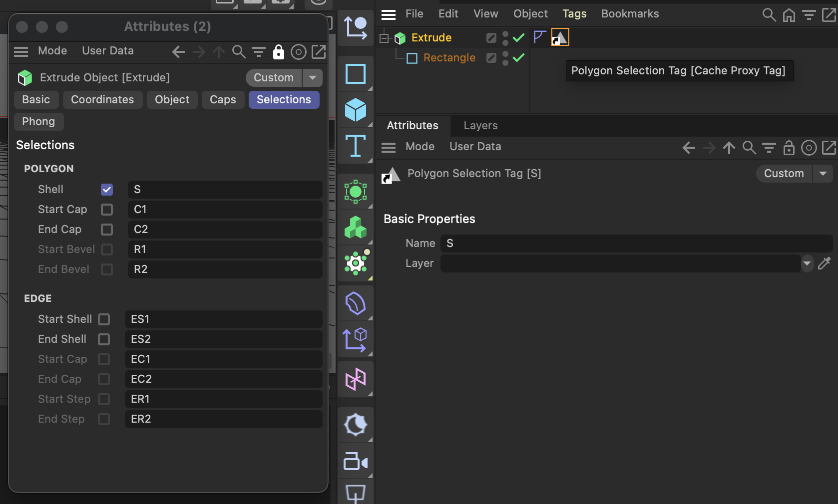Viewport: 838px width, 504px height.
Task: Click the Object Manager search icon
Action: click(x=769, y=15)
